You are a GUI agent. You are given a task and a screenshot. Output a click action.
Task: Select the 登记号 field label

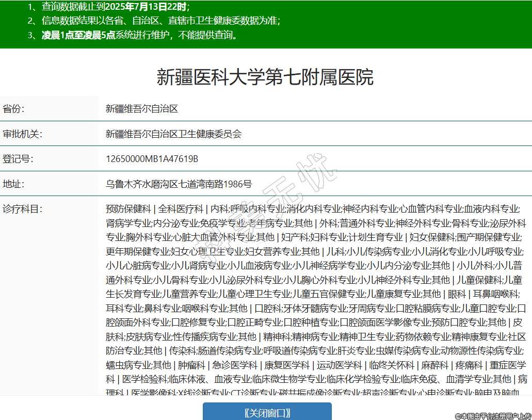[x=18, y=159]
